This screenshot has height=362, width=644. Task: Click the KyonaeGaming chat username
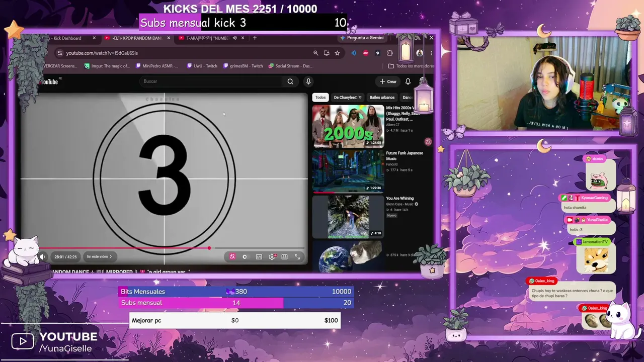pos(595,198)
